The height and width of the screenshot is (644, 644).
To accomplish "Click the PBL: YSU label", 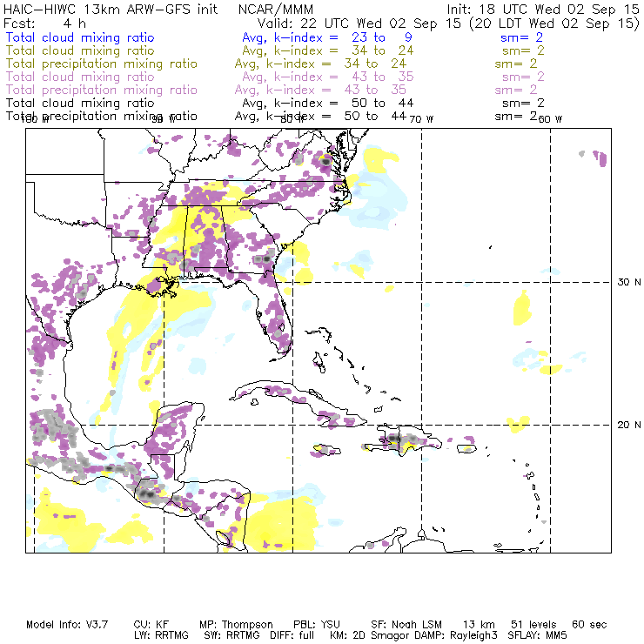I will pos(317,625).
